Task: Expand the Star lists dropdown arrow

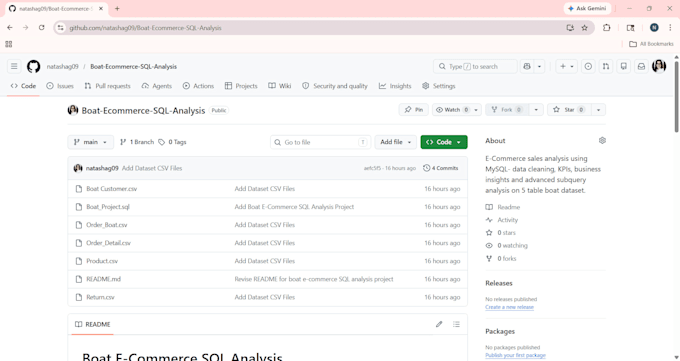Action: click(x=598, y=110)
